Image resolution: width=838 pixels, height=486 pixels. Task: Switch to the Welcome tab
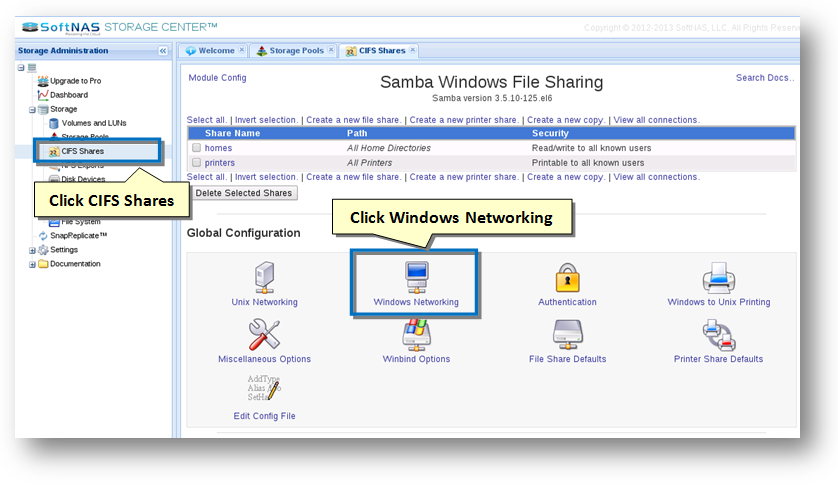click(x=216, y=50)
